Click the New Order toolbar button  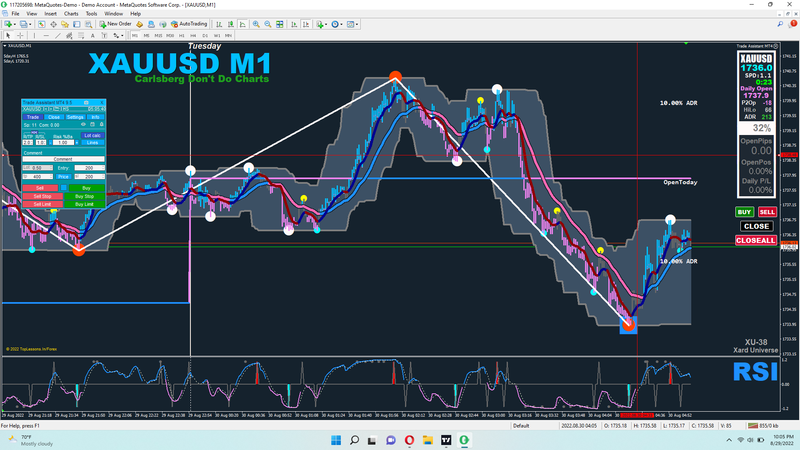click(116, 23)
